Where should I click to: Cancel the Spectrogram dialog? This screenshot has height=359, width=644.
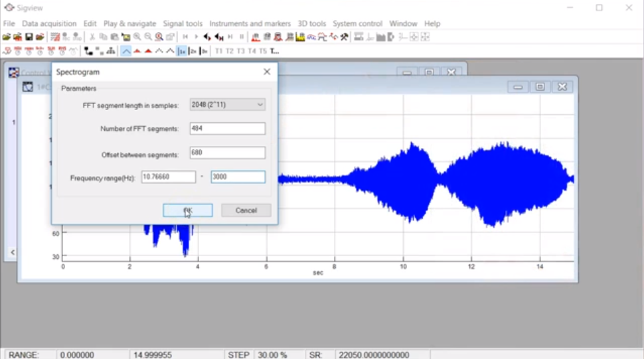pos(246,210)
